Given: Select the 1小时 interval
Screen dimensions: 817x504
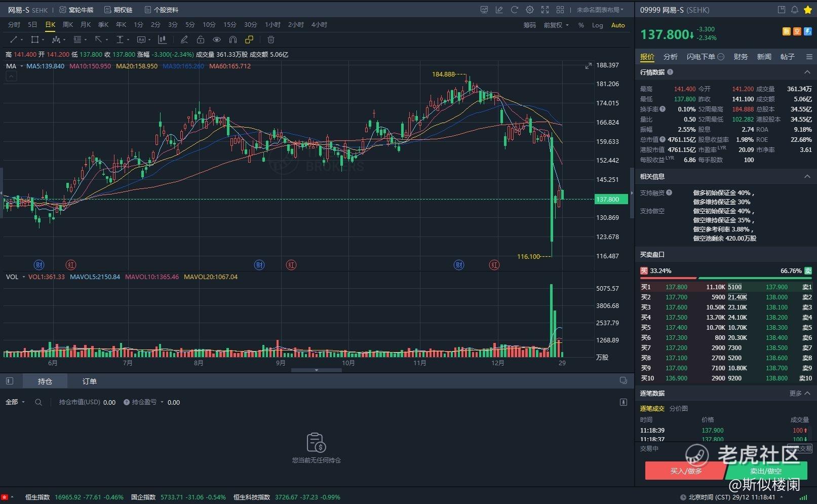Looking at the screenshot, I should point(273,25).
